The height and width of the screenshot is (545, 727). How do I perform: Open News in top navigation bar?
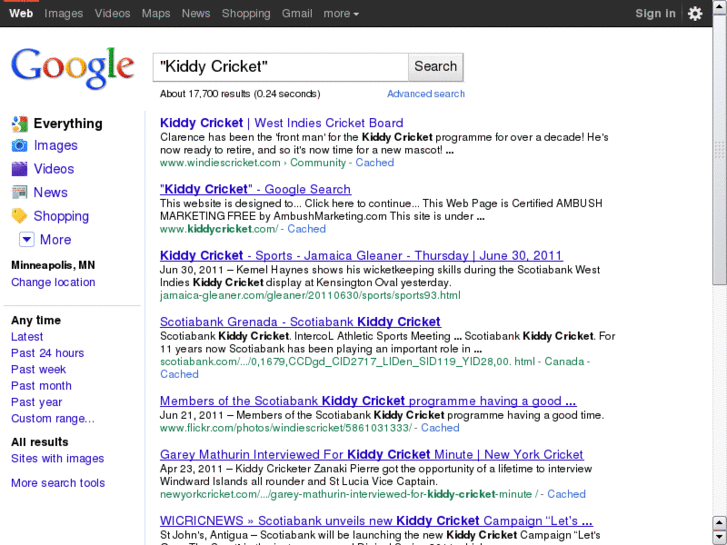196,13
